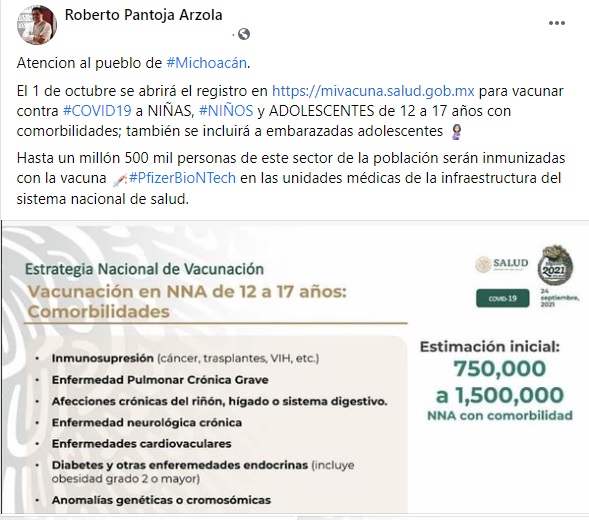The width and height of the screenshot is (589, 520).
Task: Open the attached vaccination strategy image
Action: click(295, 367)
